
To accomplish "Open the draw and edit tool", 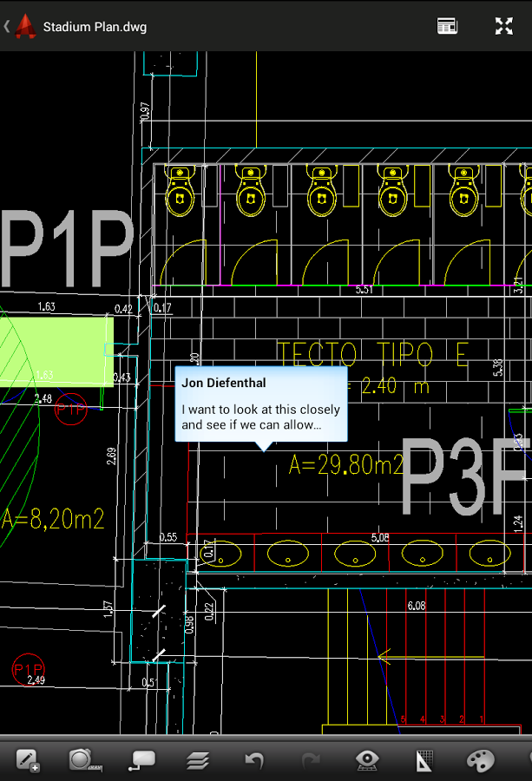I will coord(28,760).
